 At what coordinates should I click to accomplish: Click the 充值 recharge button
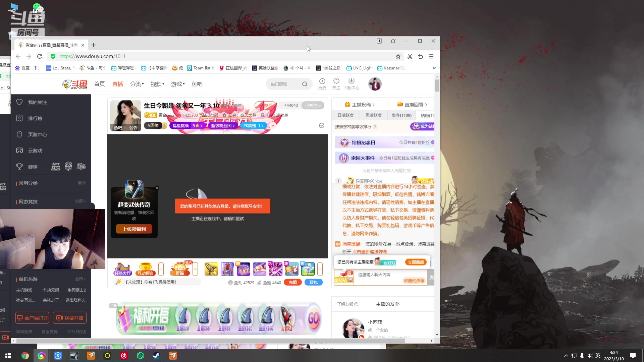click(x=293, y=283)
